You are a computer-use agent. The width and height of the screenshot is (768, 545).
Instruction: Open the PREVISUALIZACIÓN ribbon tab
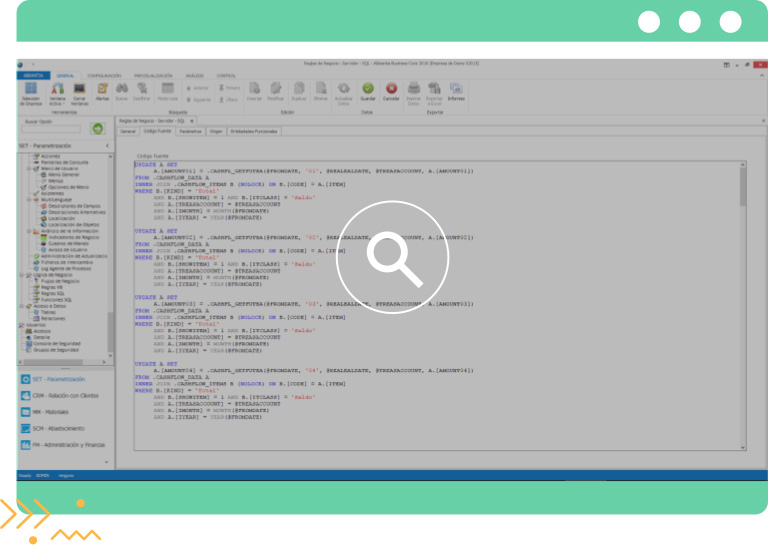coord(153,76)
